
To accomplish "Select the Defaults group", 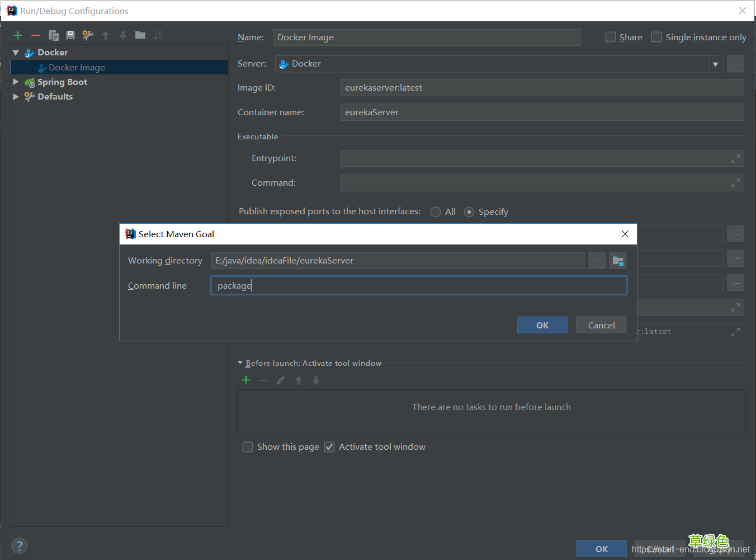I will [x=55, y=96].
